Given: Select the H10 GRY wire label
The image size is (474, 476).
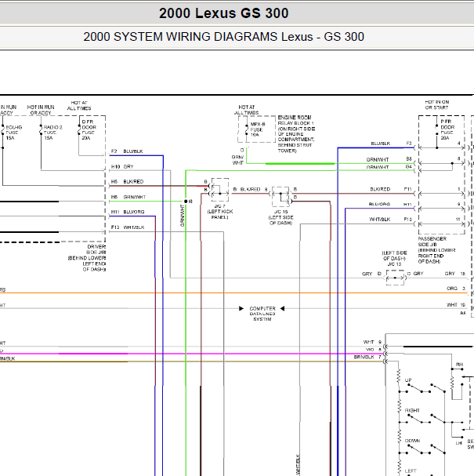Looking at the screenshot, I should pos(122,167).
